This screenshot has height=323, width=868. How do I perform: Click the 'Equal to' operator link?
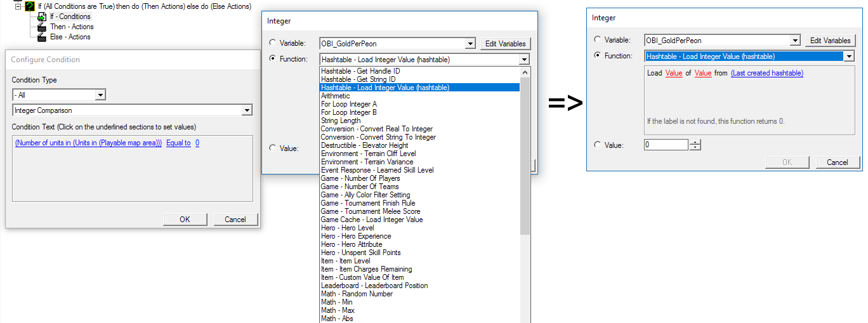pos(178,143)
